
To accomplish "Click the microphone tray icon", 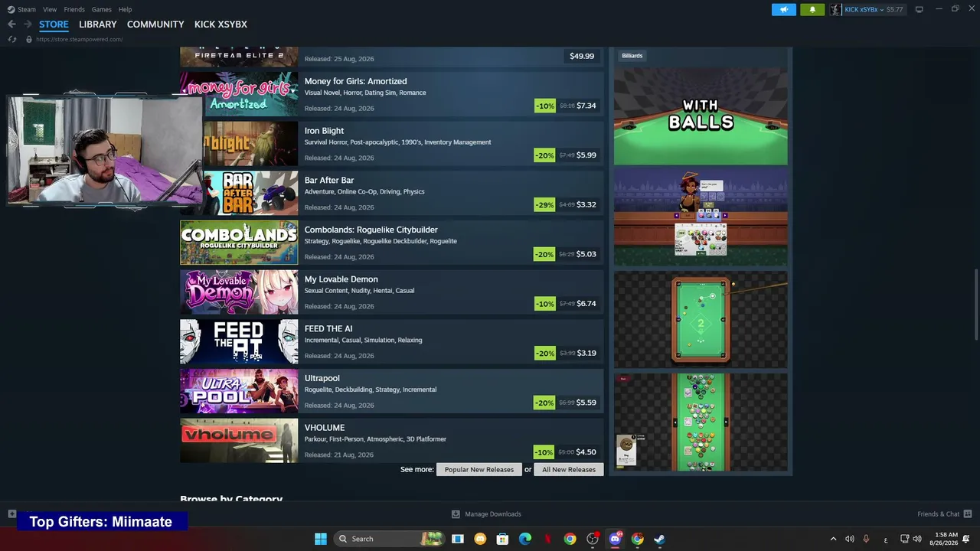I will 867,539.
